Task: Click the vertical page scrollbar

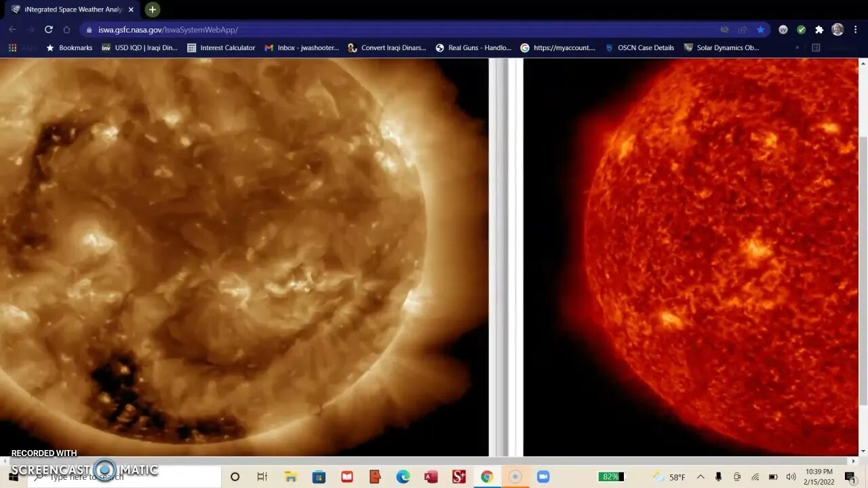Action: (863, 271)
